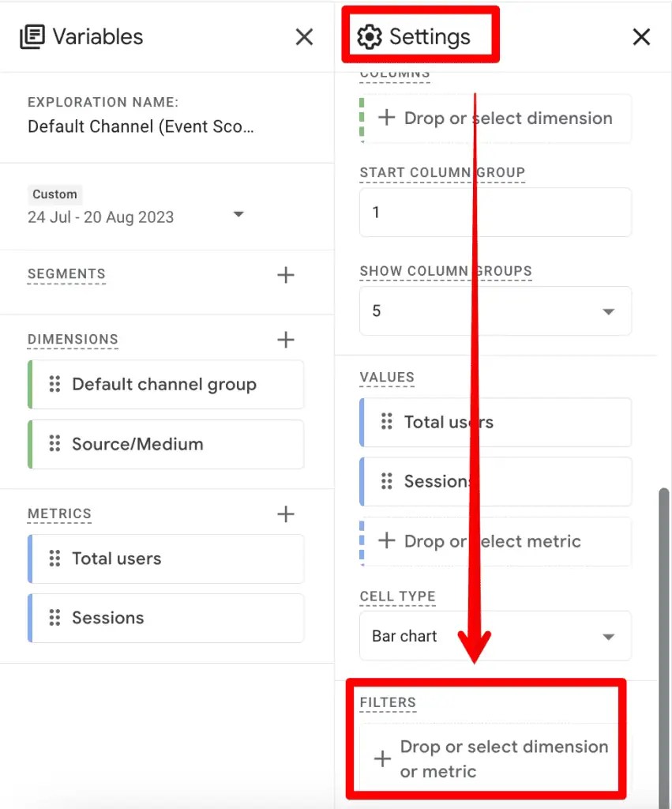Click the Start Column Group input field
This screenshot has width=672, height=809.
click(x=495, y=213)
